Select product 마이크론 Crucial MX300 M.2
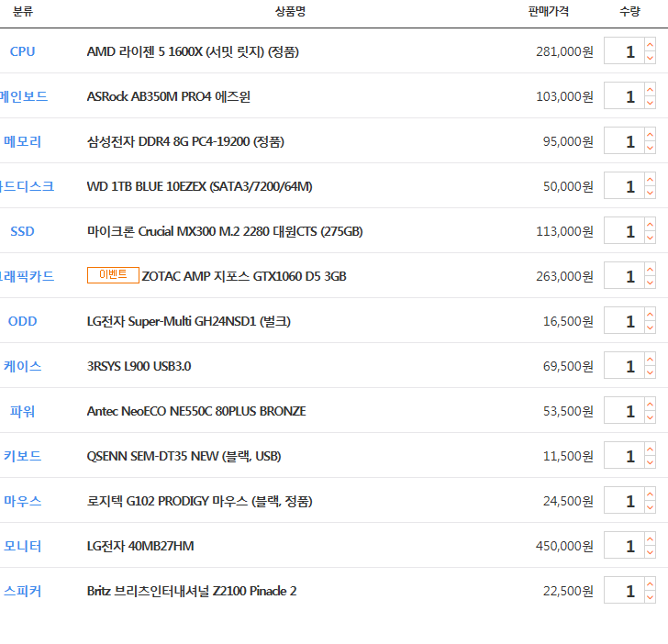 225,231
